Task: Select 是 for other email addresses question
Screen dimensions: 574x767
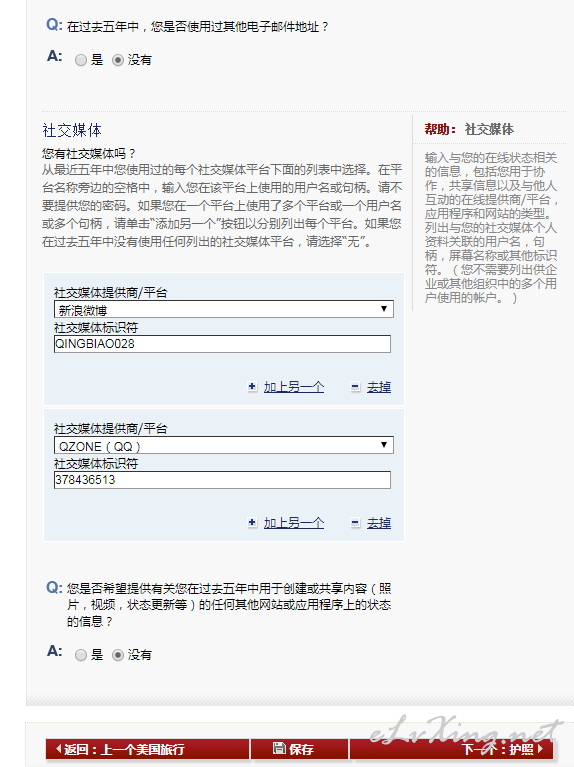Action: point(81,60)
